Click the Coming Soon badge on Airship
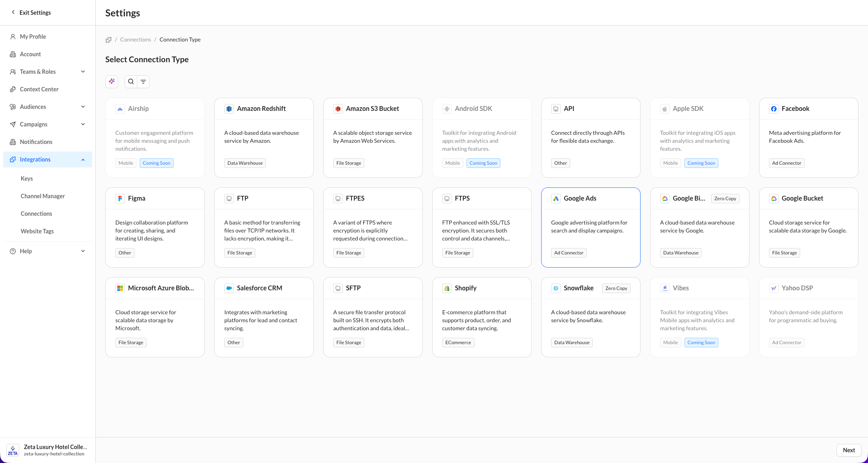Screen dimensions: 868x463 click(156, 163)
